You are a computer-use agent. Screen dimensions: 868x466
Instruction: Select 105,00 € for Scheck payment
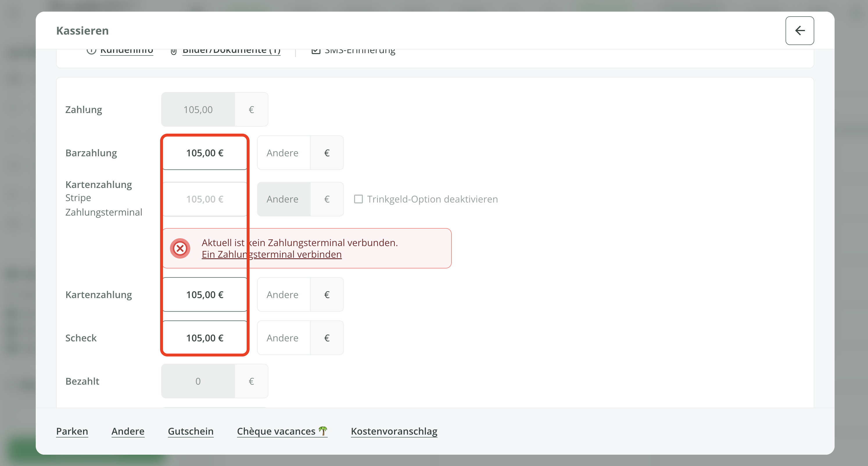(x=205, y=338)
